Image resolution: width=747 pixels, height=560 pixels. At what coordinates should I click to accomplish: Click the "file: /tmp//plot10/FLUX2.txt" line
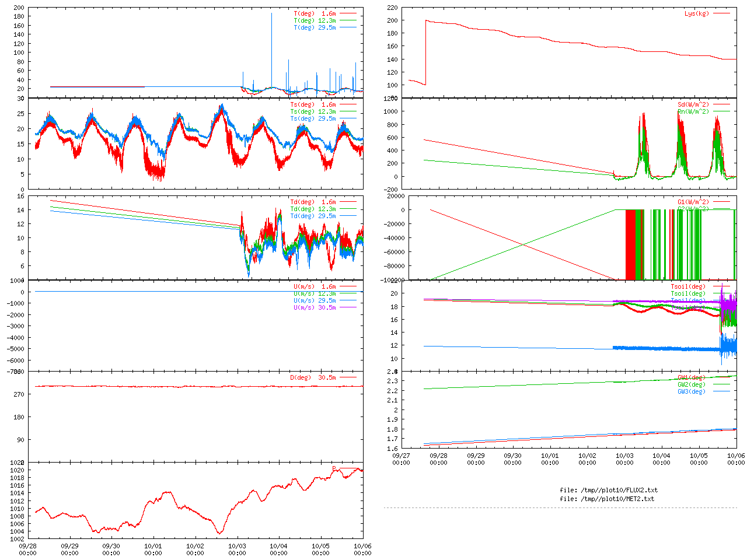coord(609,490)
